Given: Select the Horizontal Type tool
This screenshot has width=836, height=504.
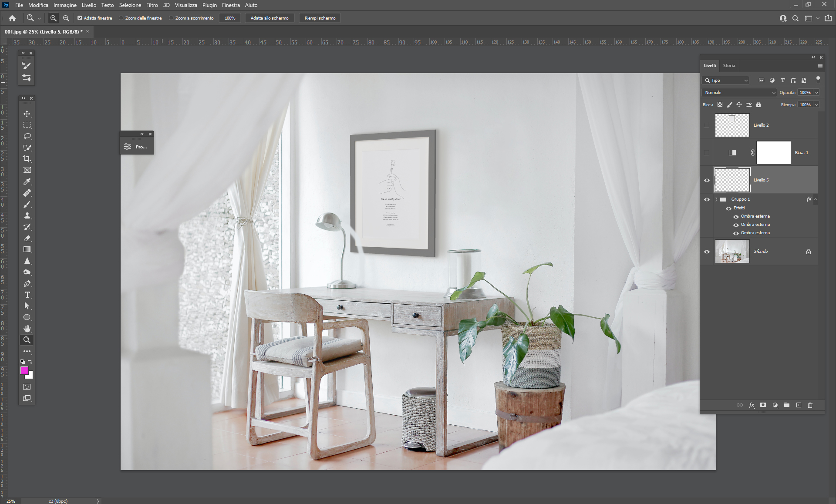Looking at the screenshot, I should tap(27, 295).
